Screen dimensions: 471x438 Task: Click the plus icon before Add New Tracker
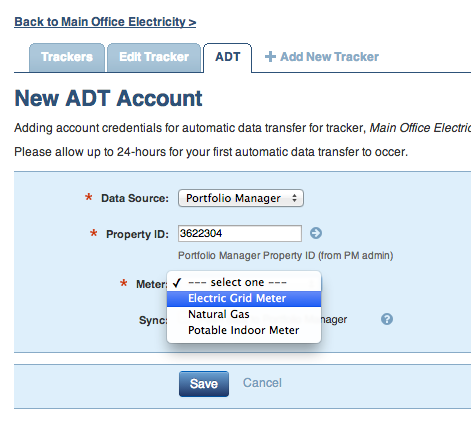point(270,57)
